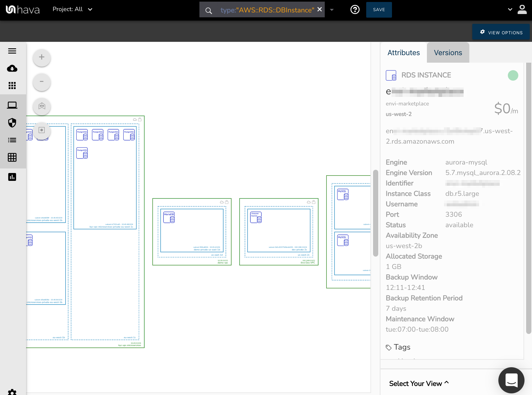Select the MariaDB instance in demo-vpc
The height and width of the screenshot is (395, 532).
[169, 217]
